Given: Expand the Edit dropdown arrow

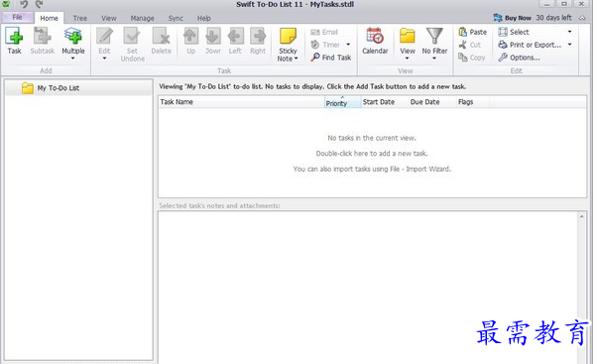Looking at the screenshot, I should [x=104, y=59].
